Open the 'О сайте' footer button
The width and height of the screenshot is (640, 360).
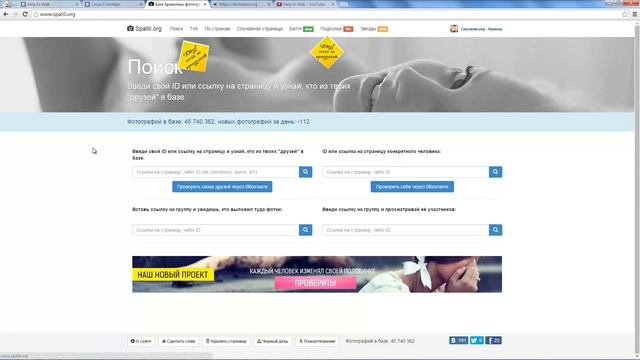click(141, 341)
